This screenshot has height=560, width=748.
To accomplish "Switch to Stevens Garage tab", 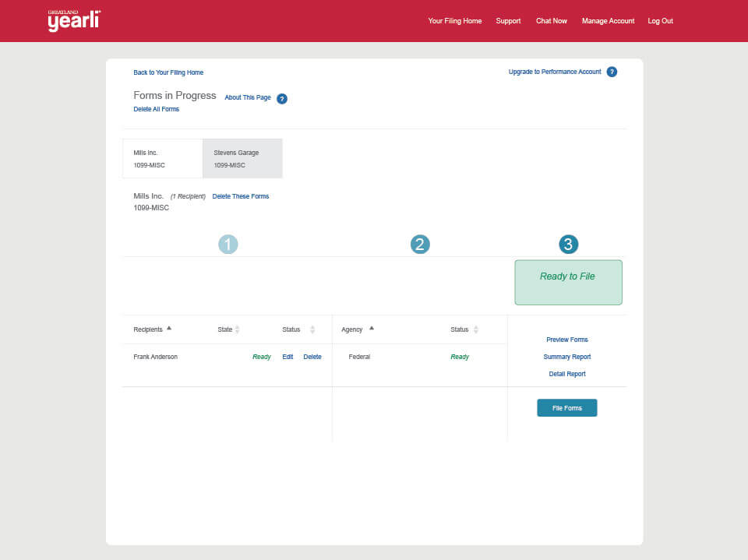I will (x=242, y=159).
